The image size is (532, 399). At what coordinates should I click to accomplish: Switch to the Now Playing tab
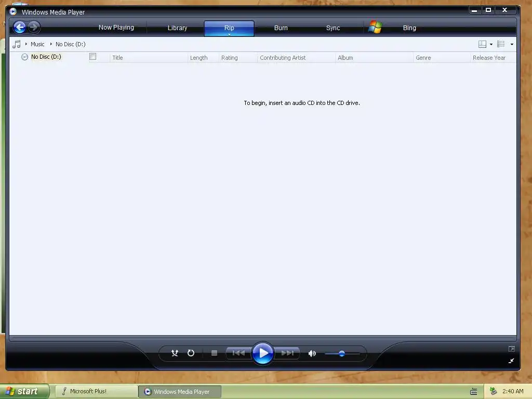pos(116,28)
